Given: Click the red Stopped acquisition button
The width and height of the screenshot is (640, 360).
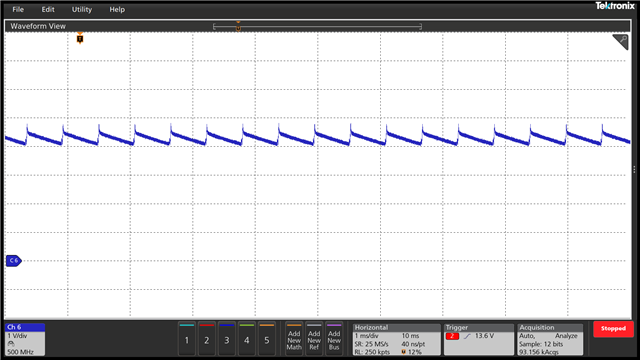Looking at the screenshot, I should coord(613,329).
